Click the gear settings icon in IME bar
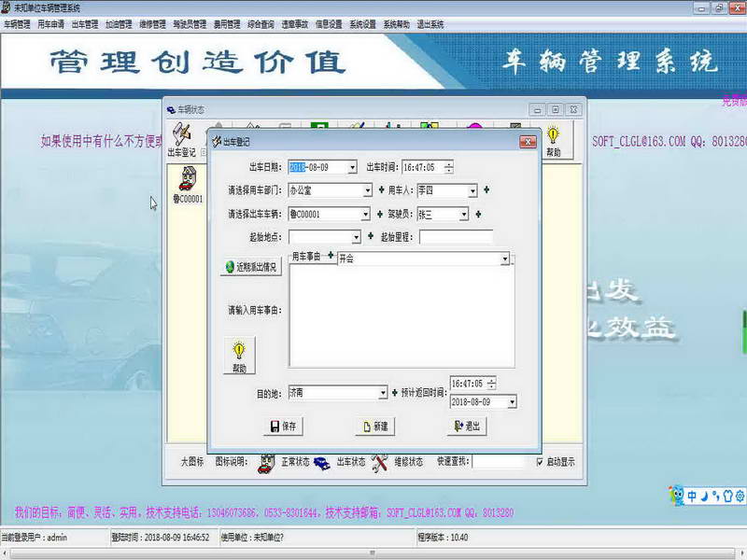 pos(740,497)
